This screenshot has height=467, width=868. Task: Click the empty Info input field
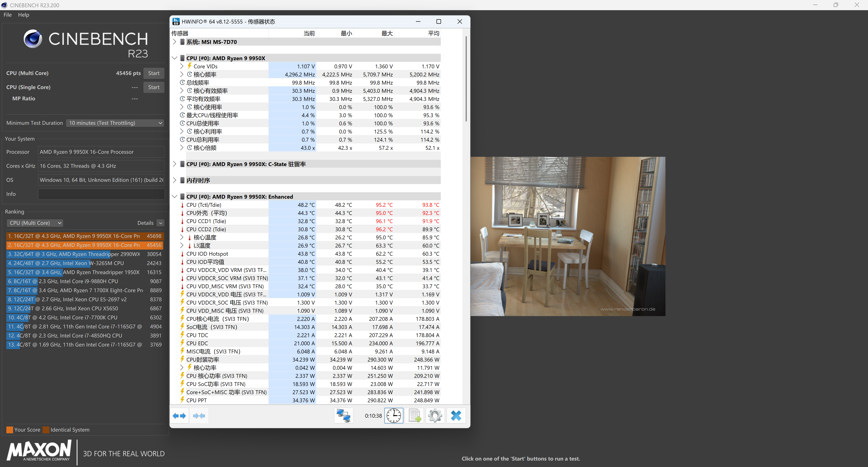pyautogui.click(x=101, y=194)
